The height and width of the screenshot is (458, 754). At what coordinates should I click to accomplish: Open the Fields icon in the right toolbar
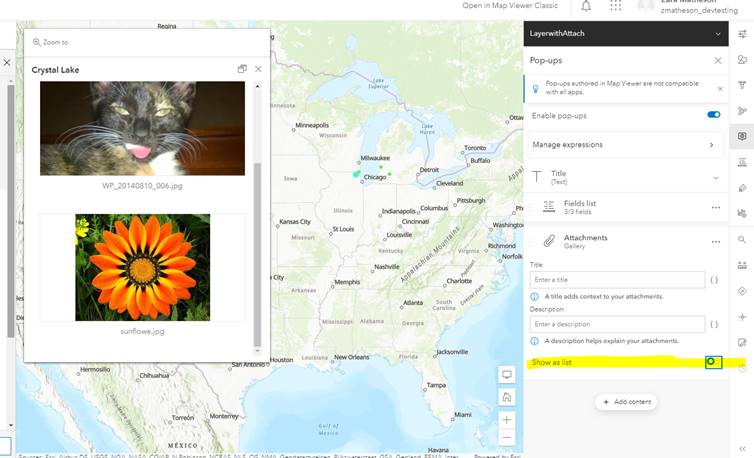point(742,162)
